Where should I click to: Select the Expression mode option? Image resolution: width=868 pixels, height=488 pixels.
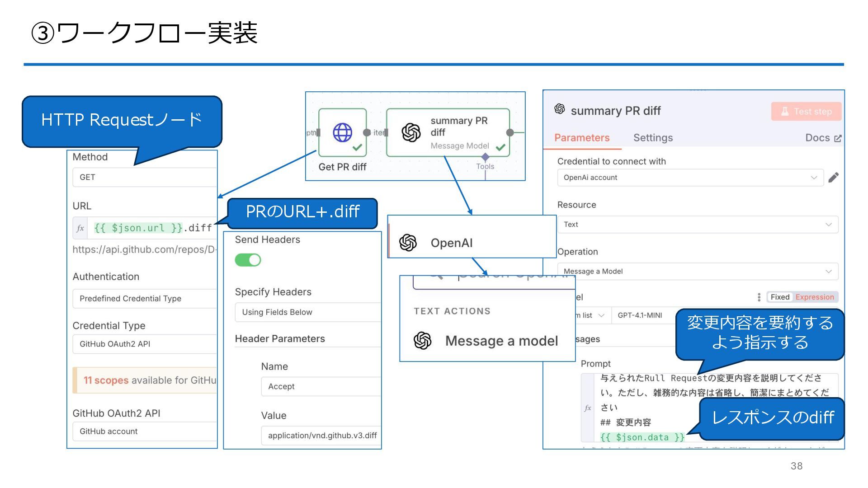[x=815, y=297]
